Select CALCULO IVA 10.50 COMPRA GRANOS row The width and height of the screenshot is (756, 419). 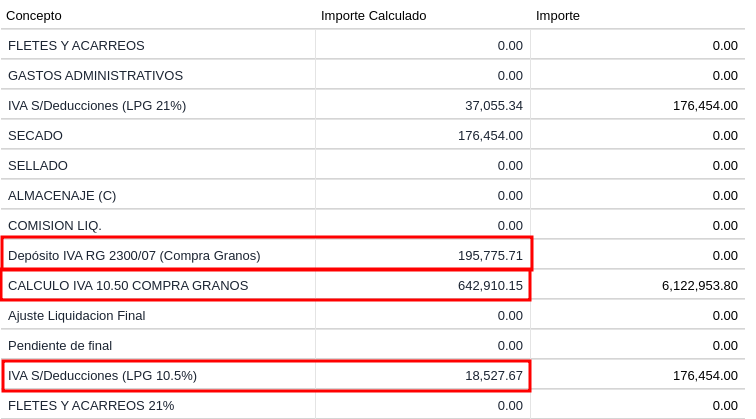tap(128, 285)
